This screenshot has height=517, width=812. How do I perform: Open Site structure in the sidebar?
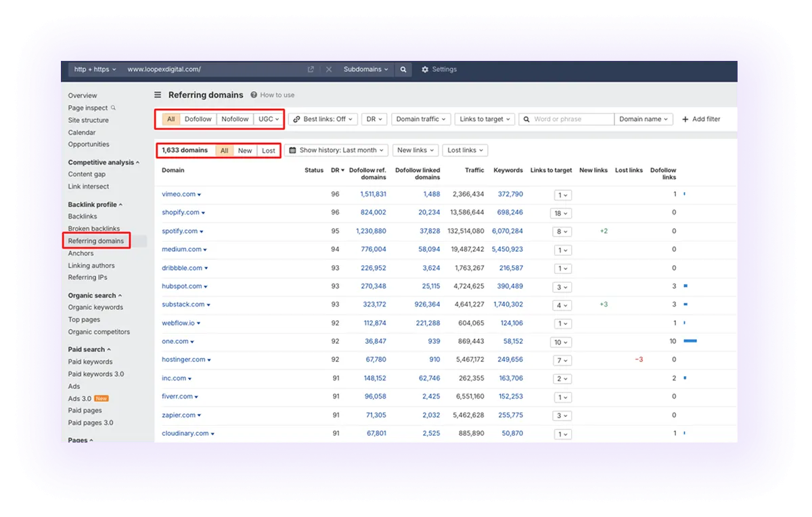point(88,120)
